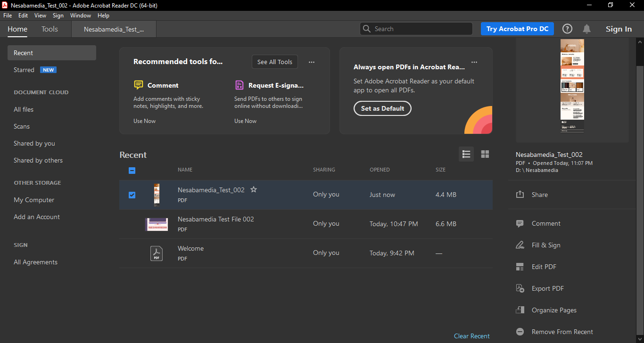The width and height of the screenshot is (644, 343).
Task: Click the Set as Default button
Action: point(382,108)
